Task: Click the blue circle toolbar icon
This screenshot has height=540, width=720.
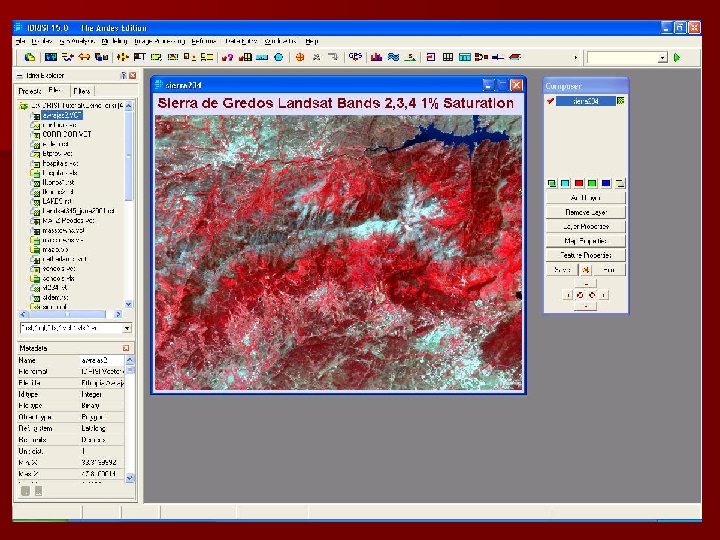Action: pyautogui.click(x=278, y=57)
